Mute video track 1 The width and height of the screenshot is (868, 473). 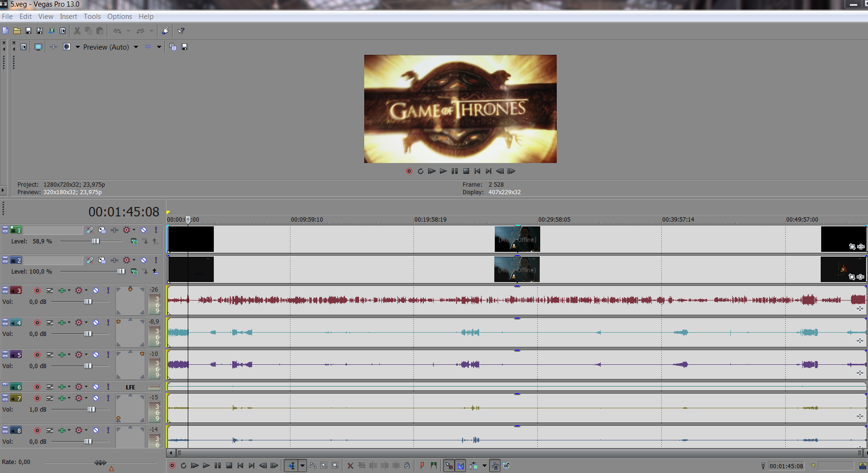point(143,230)
